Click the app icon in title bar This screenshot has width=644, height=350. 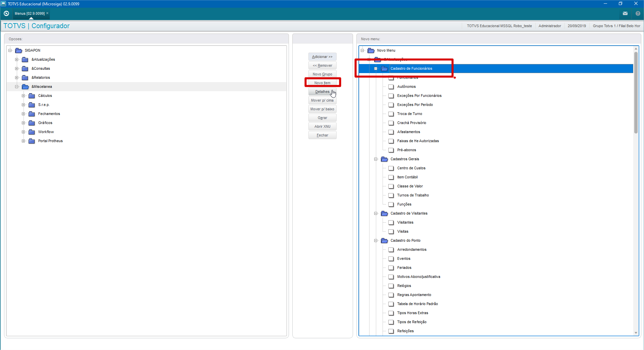pyautogui.click(x=3, y=4)
